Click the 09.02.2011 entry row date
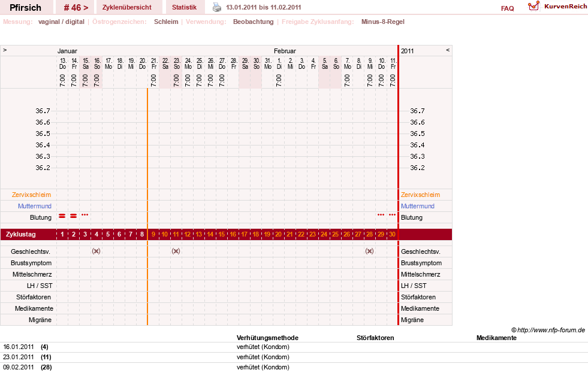588x385 pixels. tap(19, 367)
